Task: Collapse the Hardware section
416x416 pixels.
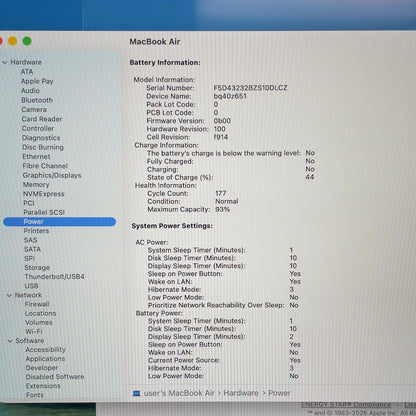Action: 5,62
